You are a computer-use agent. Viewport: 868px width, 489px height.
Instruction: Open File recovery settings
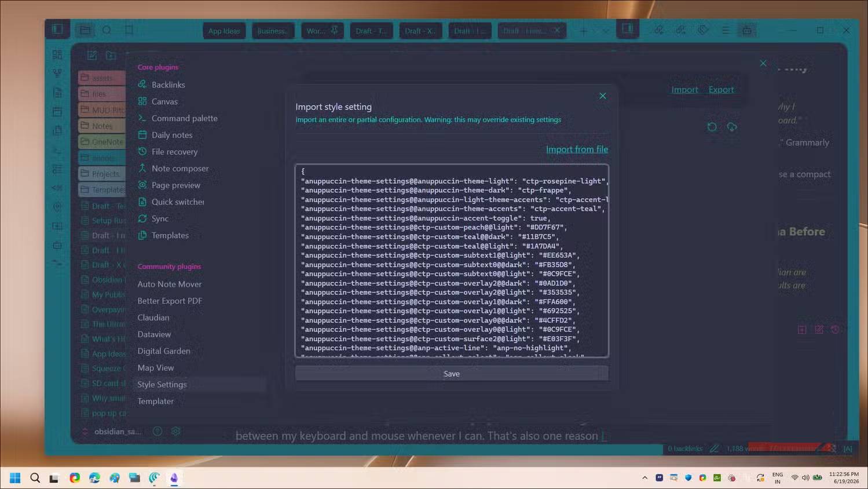point(174,152)
